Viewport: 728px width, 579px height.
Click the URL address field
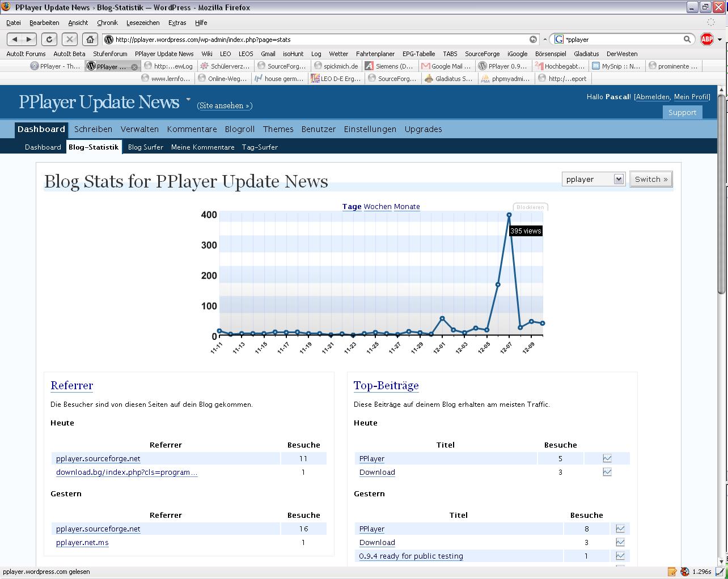point(320,39)
